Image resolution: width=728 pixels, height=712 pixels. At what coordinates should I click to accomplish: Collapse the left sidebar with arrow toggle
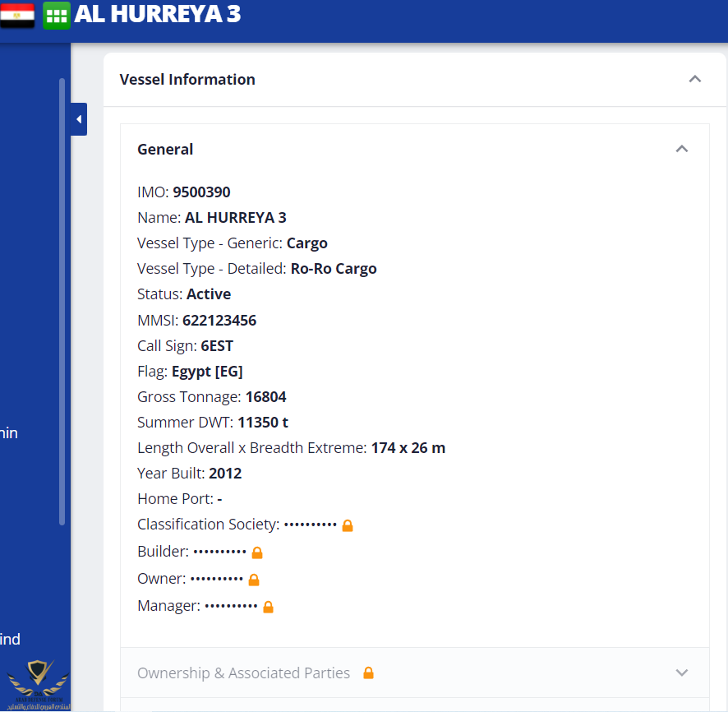[x=79, y=119]
